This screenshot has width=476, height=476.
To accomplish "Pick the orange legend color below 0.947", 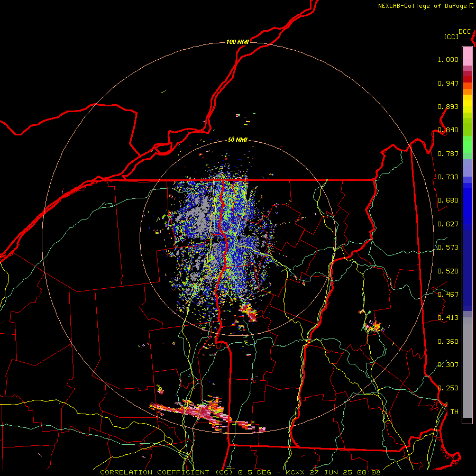I will (467, 91).
